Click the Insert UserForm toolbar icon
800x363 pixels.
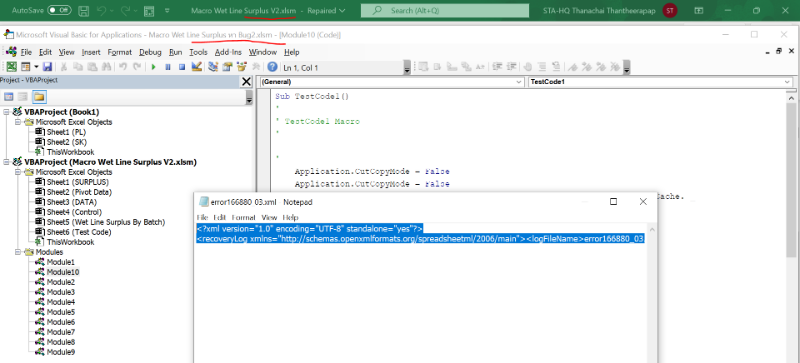26,67
